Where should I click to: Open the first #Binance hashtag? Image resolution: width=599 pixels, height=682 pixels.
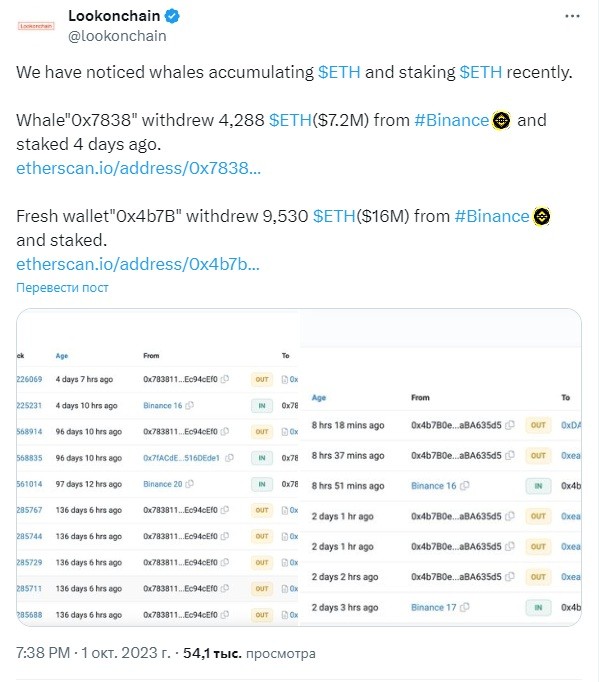point(451,120)
